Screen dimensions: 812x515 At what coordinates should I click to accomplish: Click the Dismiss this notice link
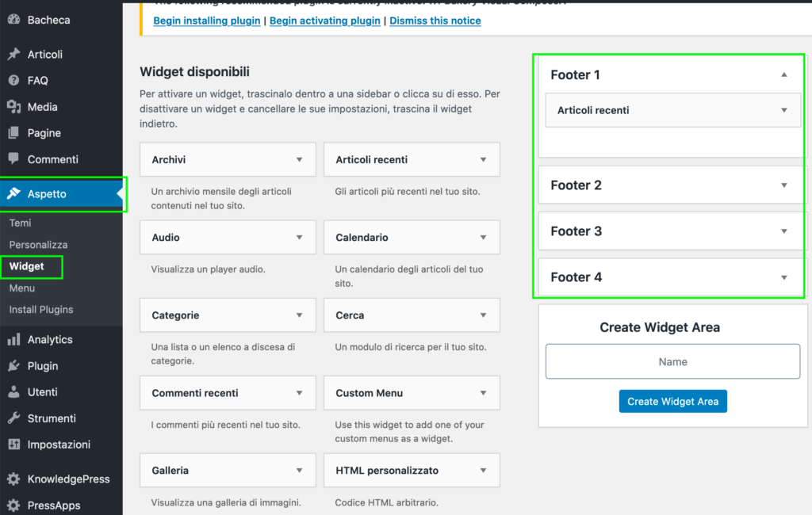(x=435, y=21)
